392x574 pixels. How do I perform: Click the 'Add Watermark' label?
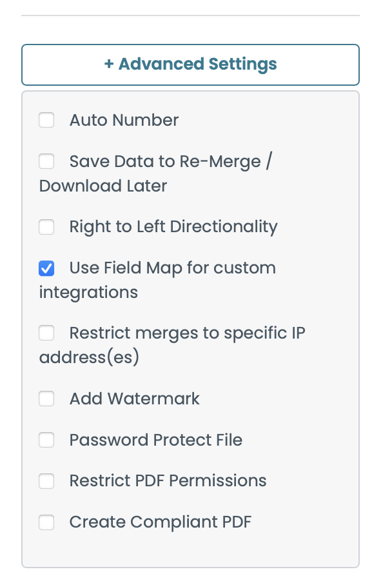pos(134,399)
